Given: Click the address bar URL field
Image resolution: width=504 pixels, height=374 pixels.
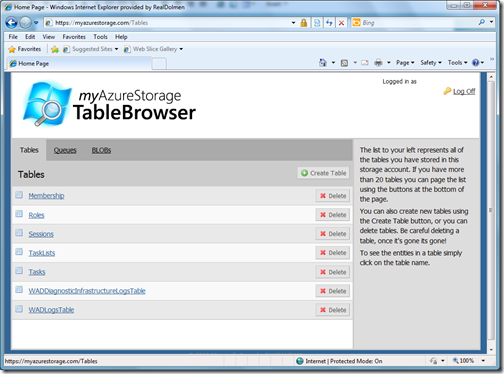Looking at the screenshot, I should (x=167, y=23).
